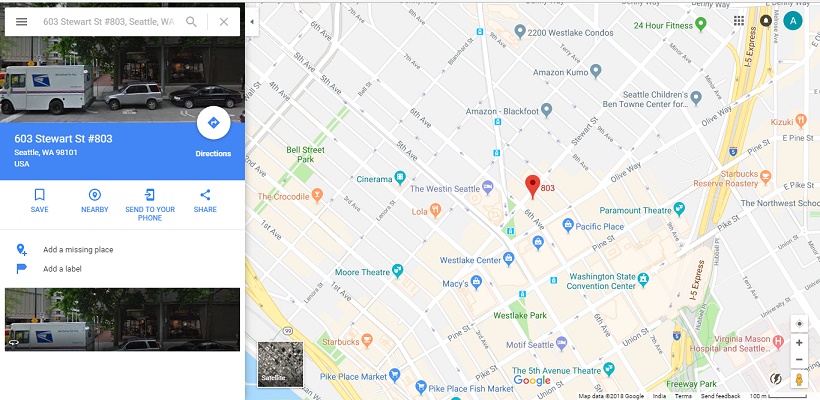
Task: Open the hamburger main menu
Action: (x=21, y=21)
